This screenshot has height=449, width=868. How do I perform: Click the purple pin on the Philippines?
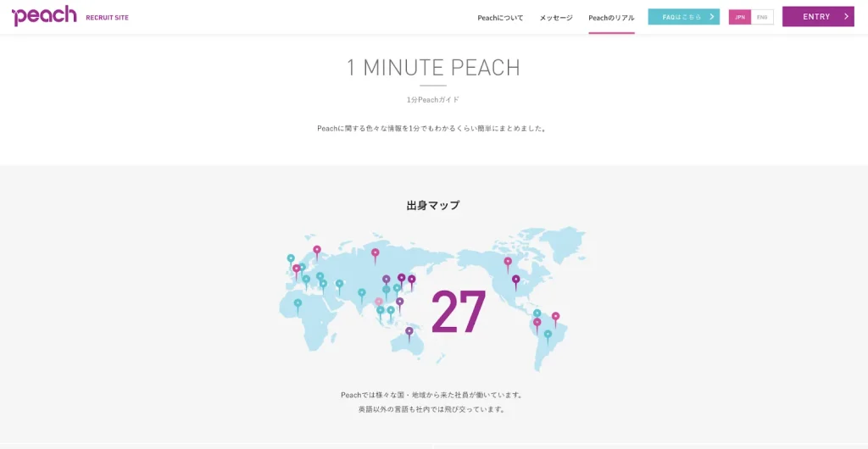400,304
